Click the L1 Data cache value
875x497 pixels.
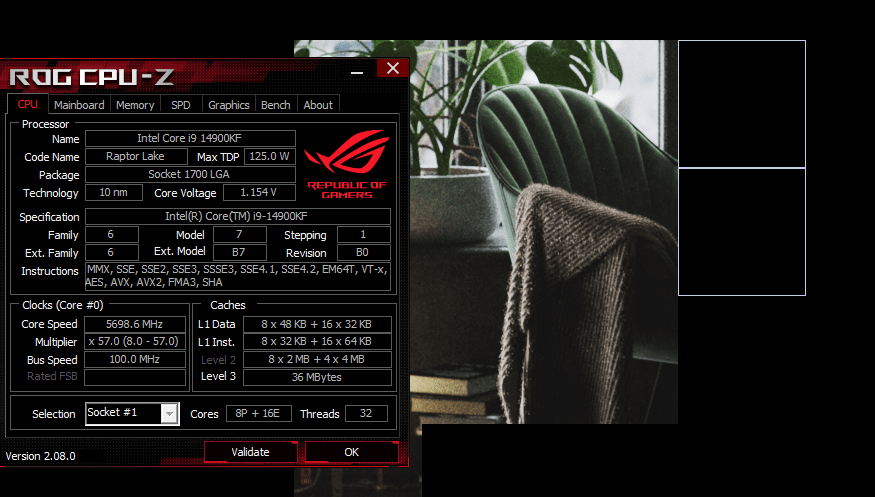coord(317,324)
